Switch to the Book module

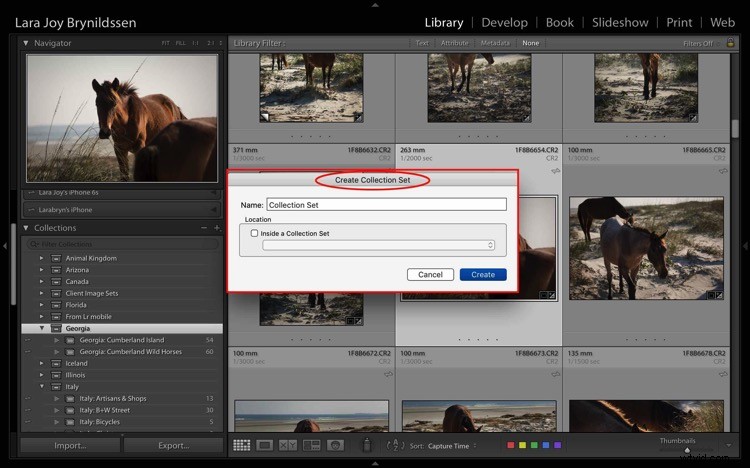pyautogui.click(x=560, y=22)
